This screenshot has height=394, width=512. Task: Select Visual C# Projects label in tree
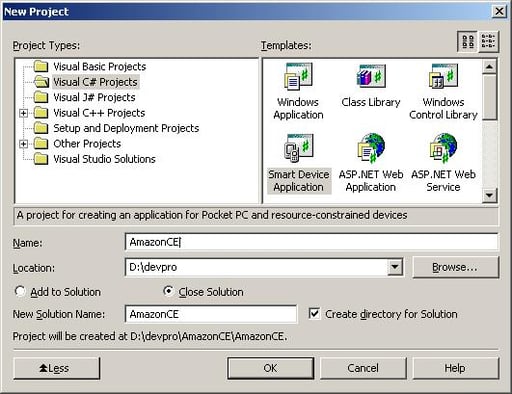coord(95,82)
